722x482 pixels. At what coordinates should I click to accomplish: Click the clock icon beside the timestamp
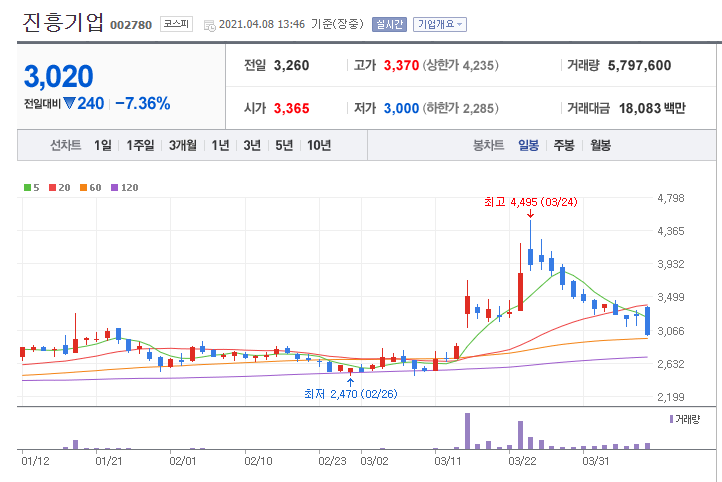(210, 26)
